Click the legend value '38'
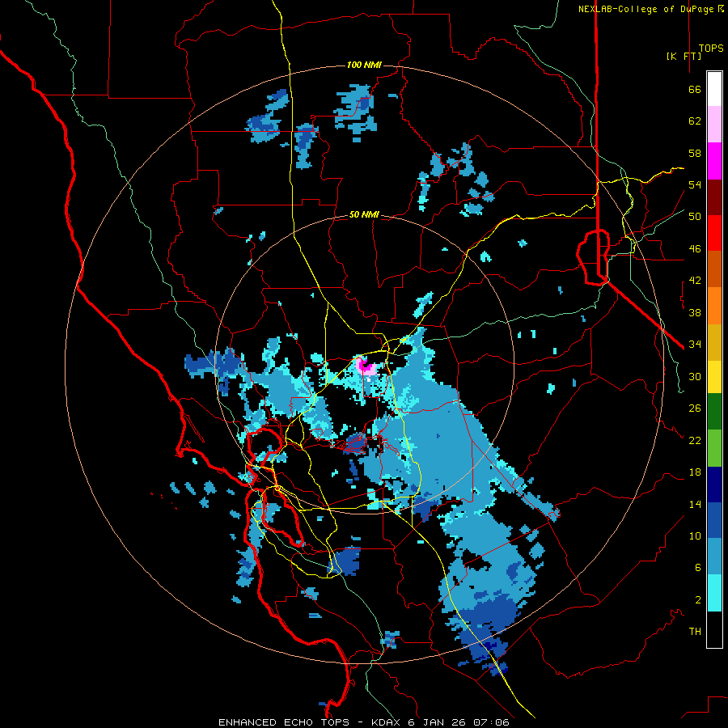Image resolution: width=728 pixels, height=728 pixels. (x=695, y=312)
